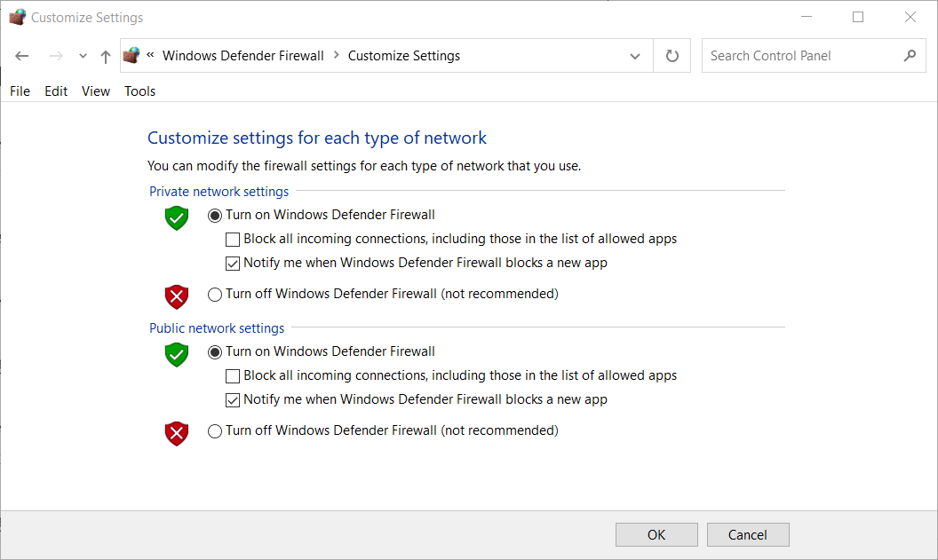Image resolution: width=938 pixels, height=560 pixels.
Task: Select Turn off firewall for private network
Action: click(215, 294)
